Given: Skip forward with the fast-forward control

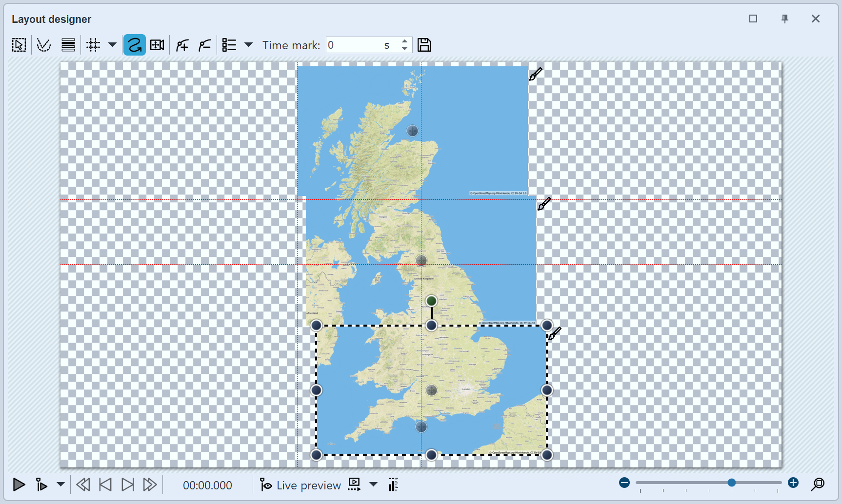Looking at the screenshot, I should pyautogui.click(x=150, y=485).
